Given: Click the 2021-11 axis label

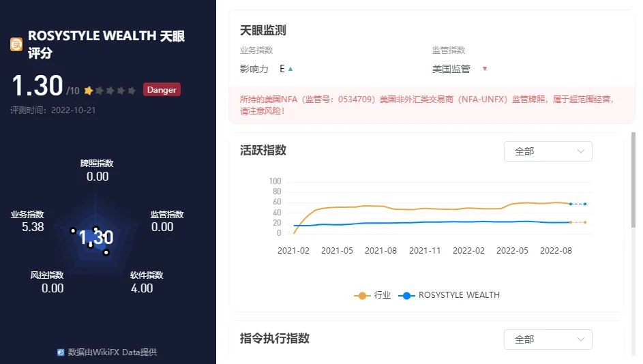Looking at the screenshot, I should (425, 250).
